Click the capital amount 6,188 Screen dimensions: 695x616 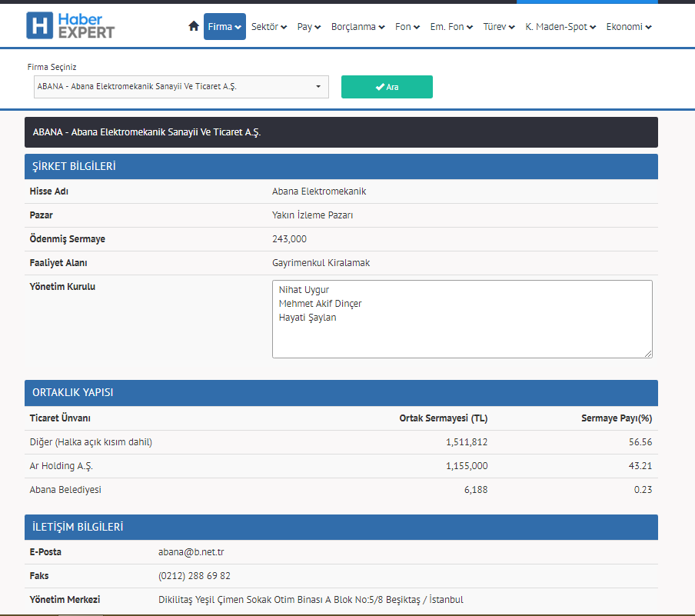tap(476, 490)
